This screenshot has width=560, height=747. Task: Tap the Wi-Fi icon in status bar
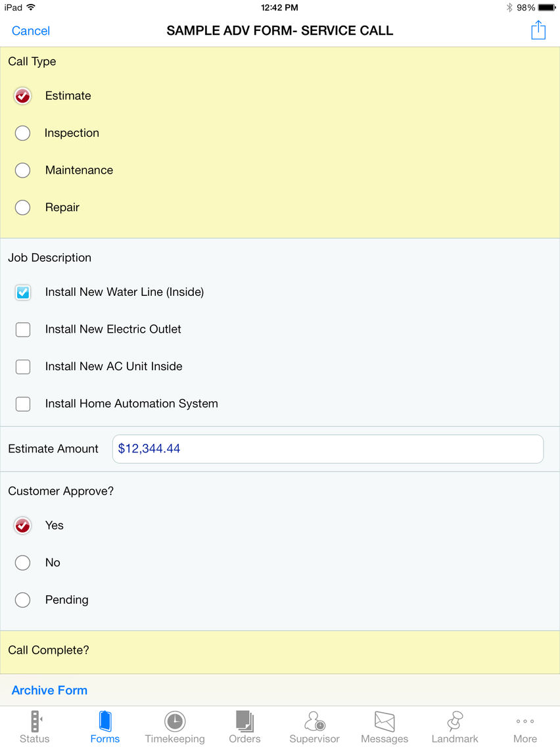pyautogui.click(x=31, y=7)
